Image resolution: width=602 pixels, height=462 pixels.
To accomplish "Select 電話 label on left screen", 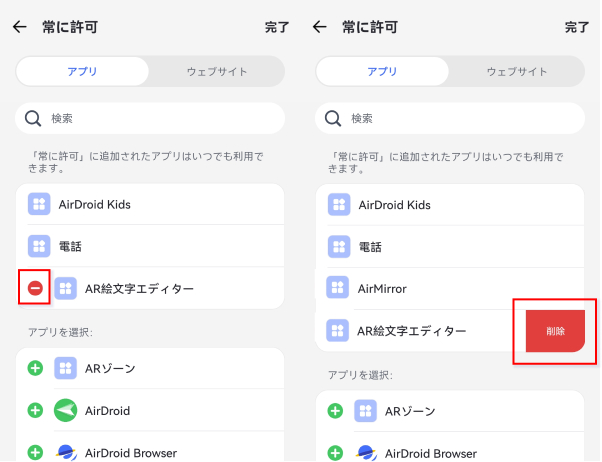I will [x=70, y=246].
